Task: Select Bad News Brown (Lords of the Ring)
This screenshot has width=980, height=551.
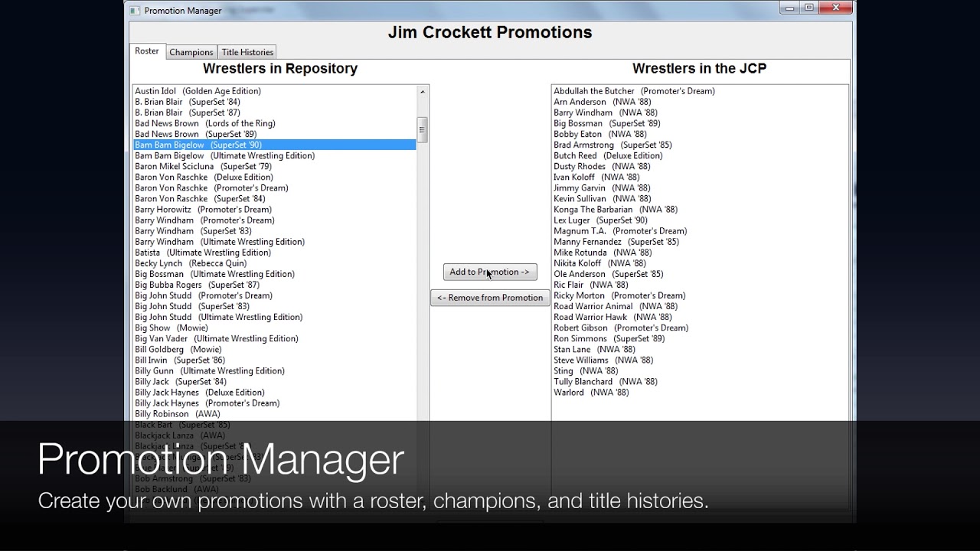Action: tap(275, 123)
